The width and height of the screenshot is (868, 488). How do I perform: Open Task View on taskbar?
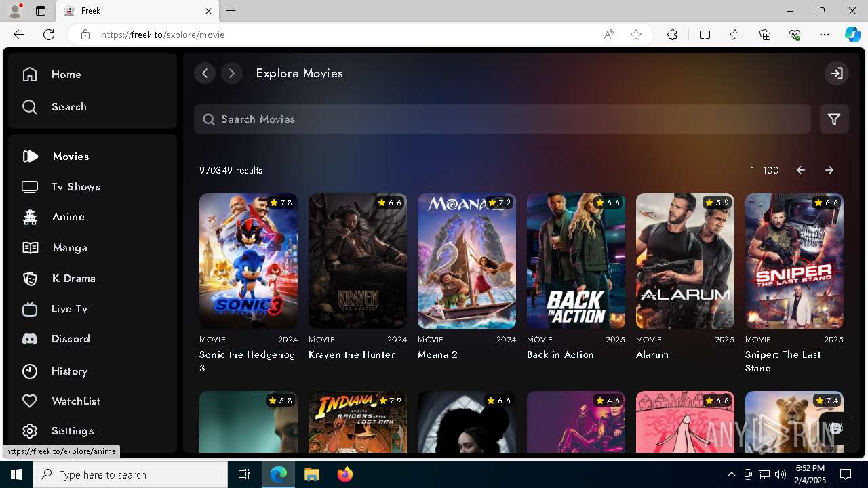click(x=244, y=474)
